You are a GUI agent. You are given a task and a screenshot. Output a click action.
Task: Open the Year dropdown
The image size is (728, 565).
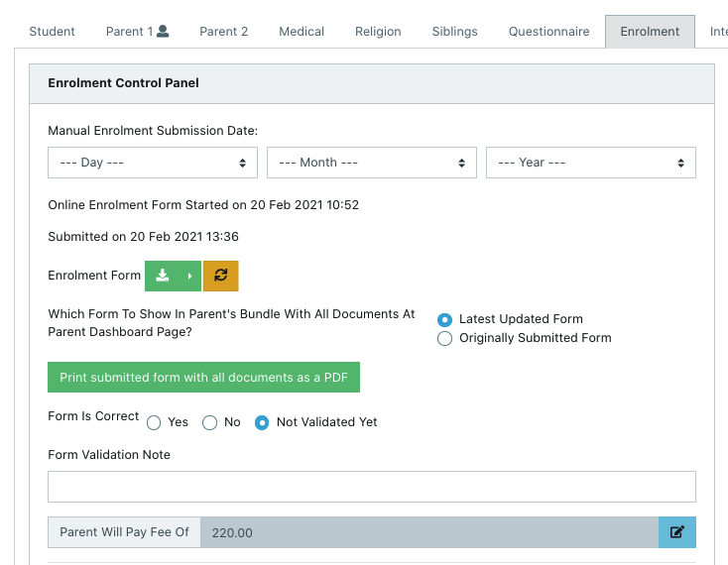point(590,163)
